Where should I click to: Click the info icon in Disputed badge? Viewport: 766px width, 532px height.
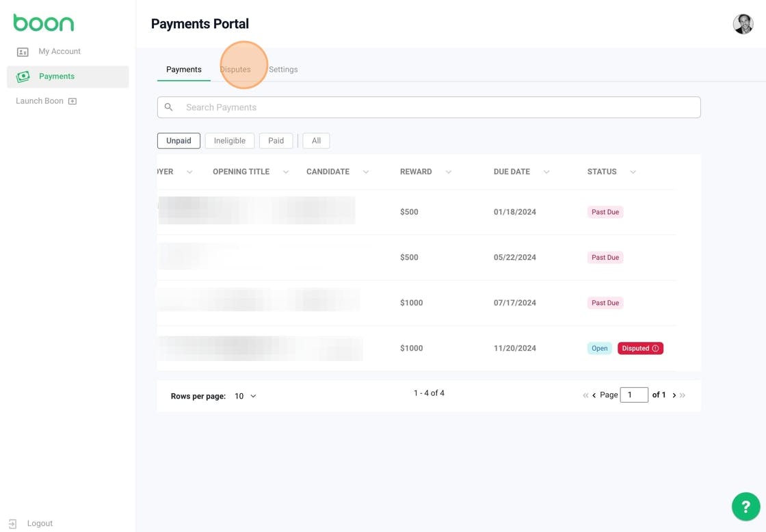click(656, 348)
